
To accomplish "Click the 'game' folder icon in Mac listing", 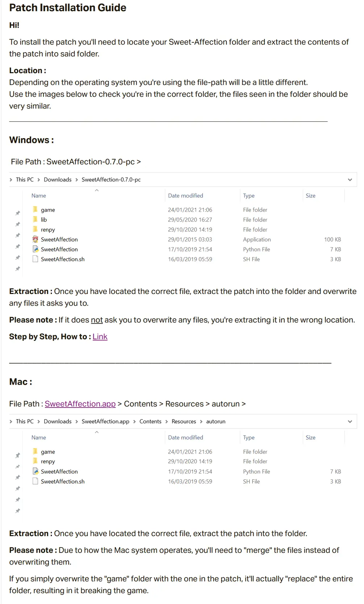I will click(35, 451).
